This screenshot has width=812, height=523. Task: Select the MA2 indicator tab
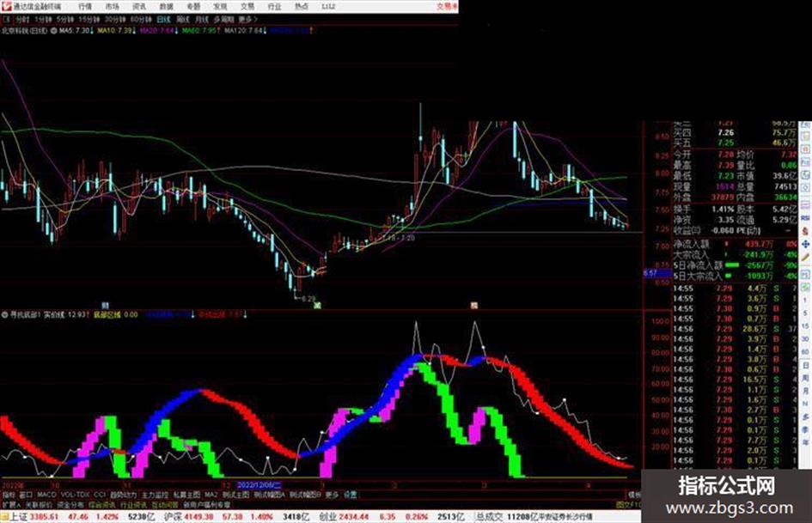point(211,495)
